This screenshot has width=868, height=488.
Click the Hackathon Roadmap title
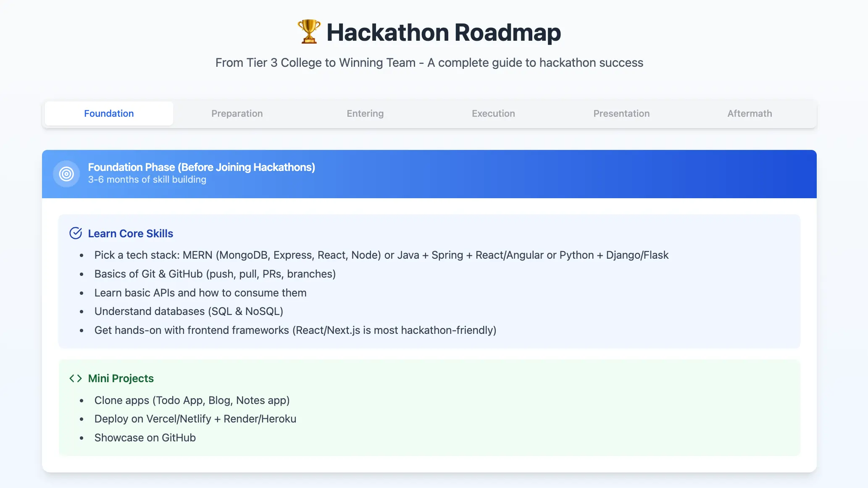444,32
